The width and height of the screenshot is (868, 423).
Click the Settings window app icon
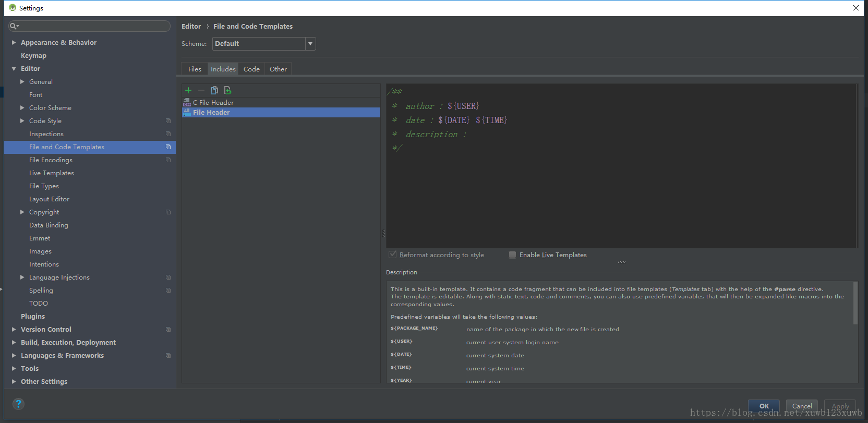[13, 8]
